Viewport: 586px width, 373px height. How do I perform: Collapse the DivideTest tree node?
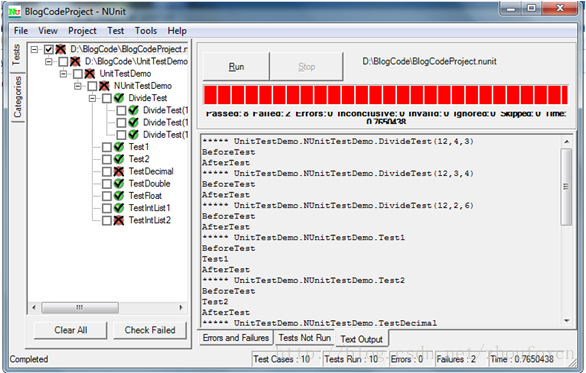(x=92, y=98)
